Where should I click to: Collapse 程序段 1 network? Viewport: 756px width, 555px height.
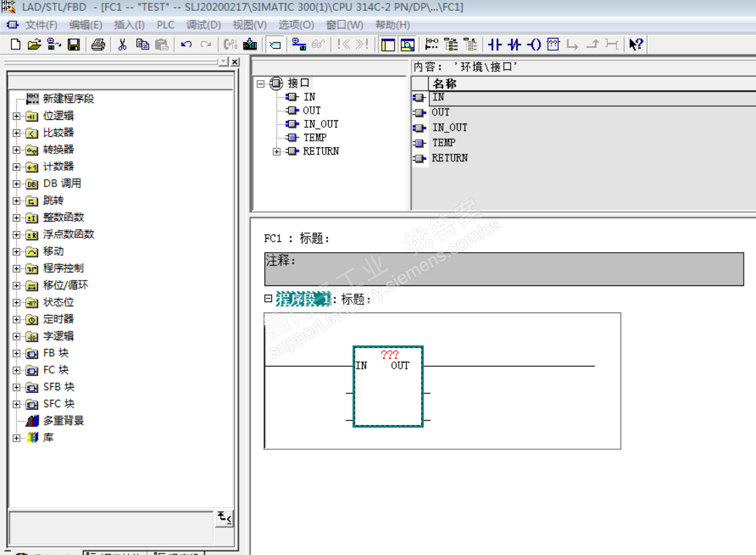pyautogui.click(x=268, y=299)
